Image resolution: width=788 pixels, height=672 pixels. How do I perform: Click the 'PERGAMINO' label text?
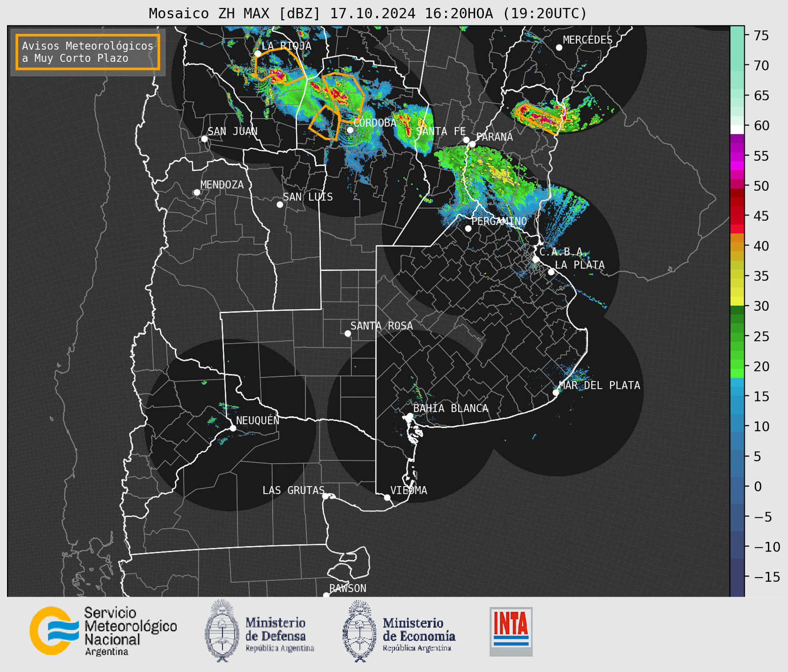coord(499,221)
